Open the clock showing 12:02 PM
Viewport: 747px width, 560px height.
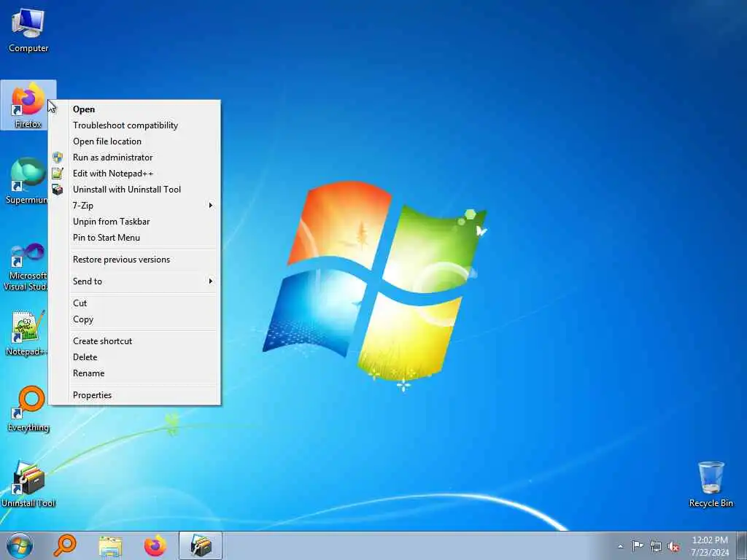710,545
